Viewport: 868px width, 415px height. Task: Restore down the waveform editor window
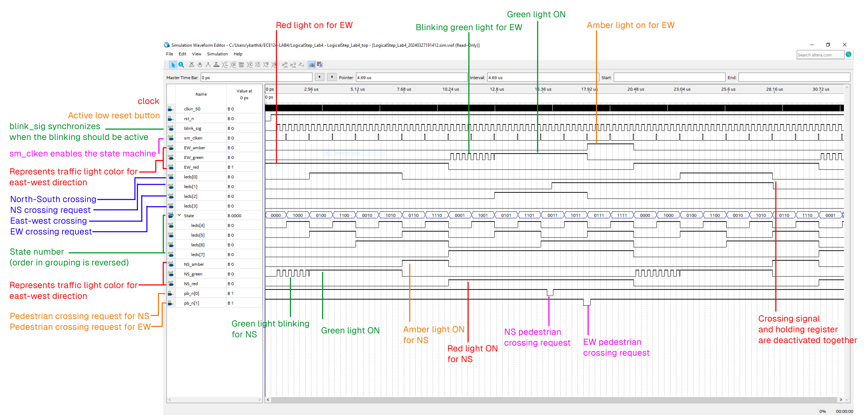828,44
